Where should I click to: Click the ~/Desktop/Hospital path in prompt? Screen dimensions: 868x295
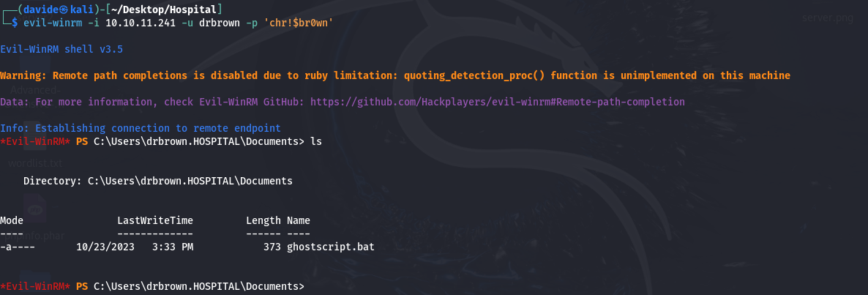[163, 10]
